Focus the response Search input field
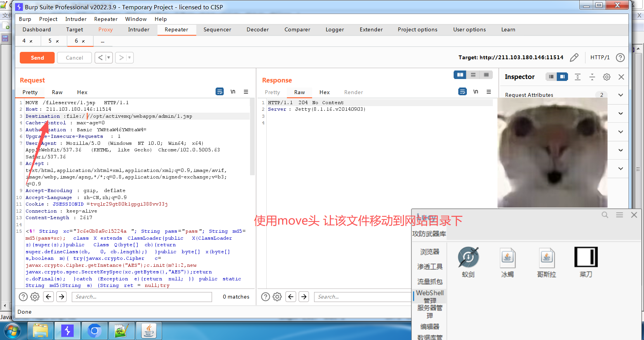 [x=363, y=297]
